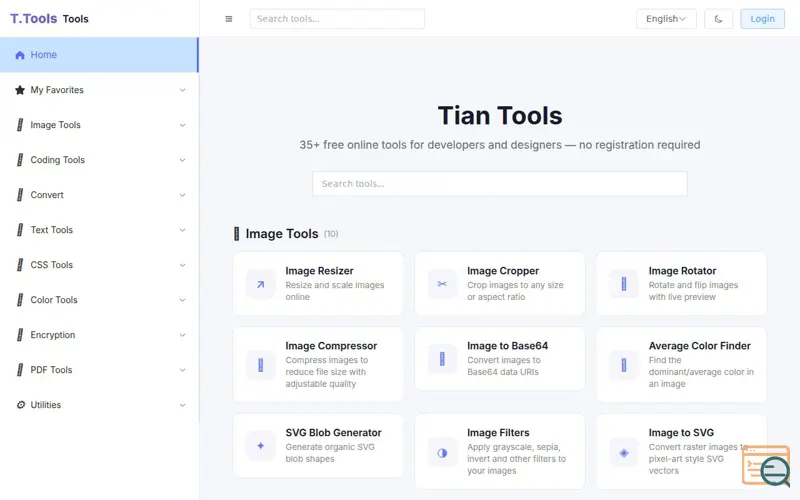Open the Image Resizer tool title
The image size is (800, 500).
pos(319,271)
